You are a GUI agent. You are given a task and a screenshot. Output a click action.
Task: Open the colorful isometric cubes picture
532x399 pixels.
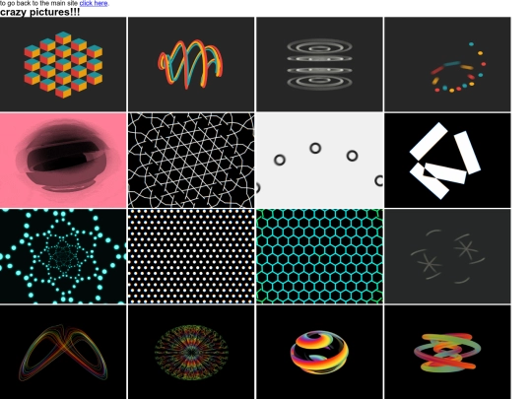point(63,64)
